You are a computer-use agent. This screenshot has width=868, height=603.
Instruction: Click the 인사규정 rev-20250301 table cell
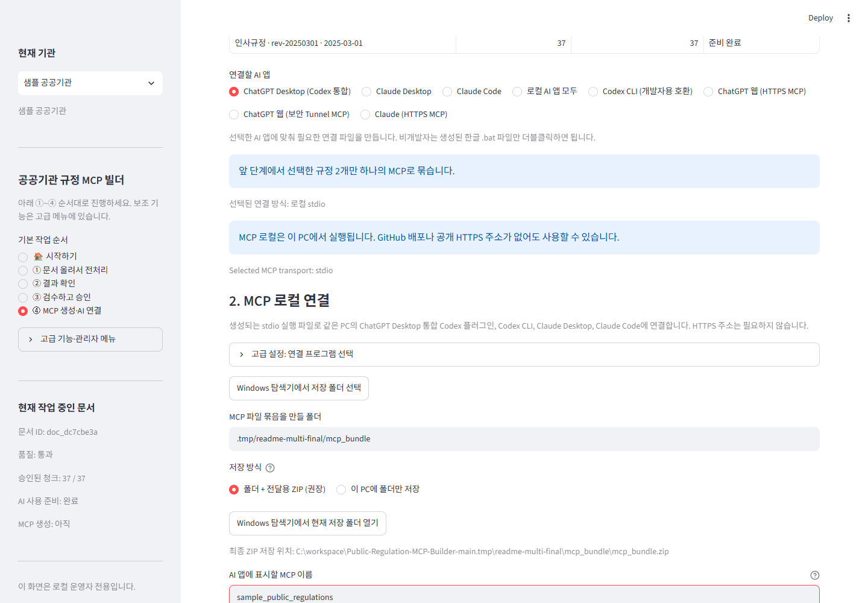(x=342, y=43)
